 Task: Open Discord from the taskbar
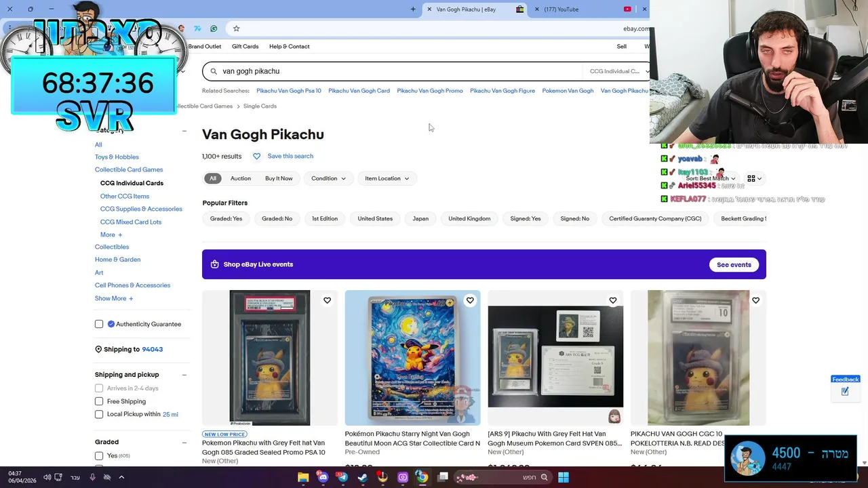coord(323,477)
